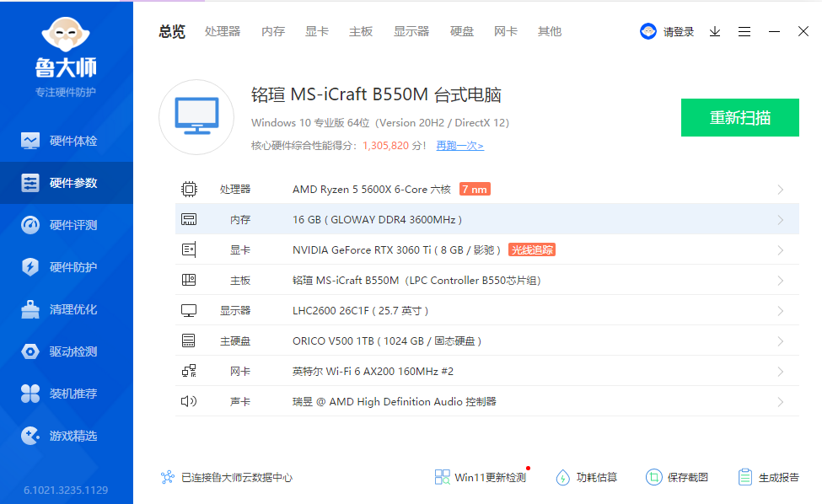The height and width of the screenshot is (504, 822).
Task: Switch to the 显卡 tab
Action: (317, 31)
